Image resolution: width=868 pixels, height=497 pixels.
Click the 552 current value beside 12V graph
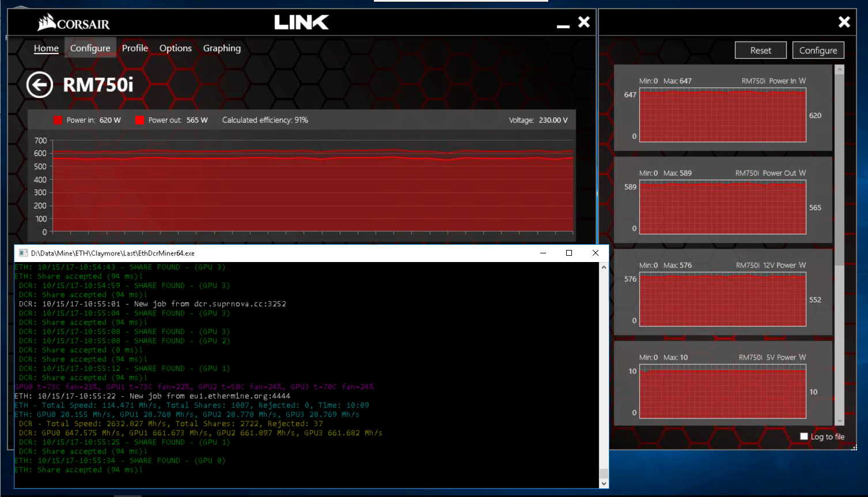tap(815, 300)
